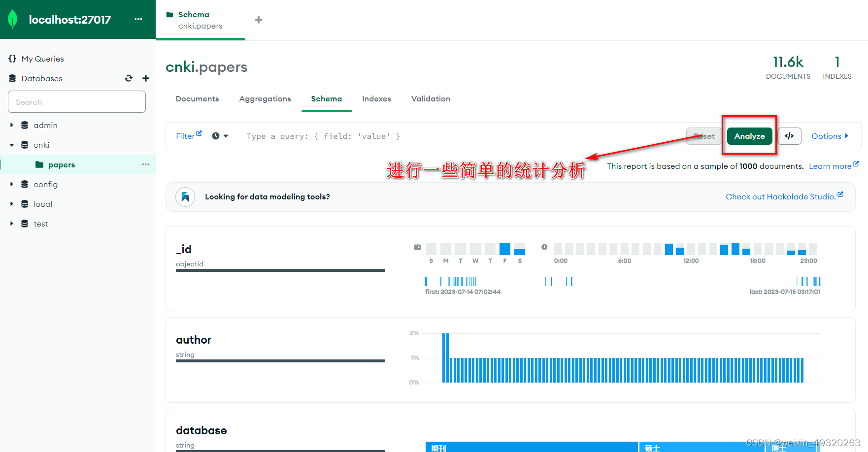Refresh the databases list
Image resolution: width=868 pixels, height=452 pixels.
(129, 78)
